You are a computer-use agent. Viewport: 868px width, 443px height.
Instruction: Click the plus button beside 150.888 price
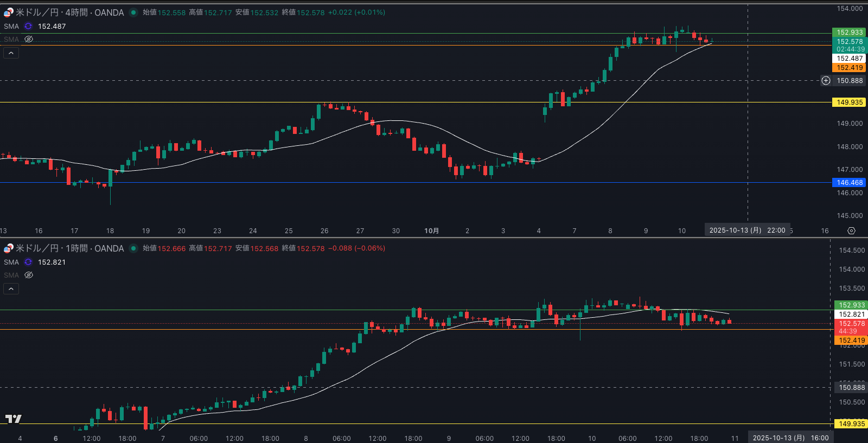coord(826,81)
